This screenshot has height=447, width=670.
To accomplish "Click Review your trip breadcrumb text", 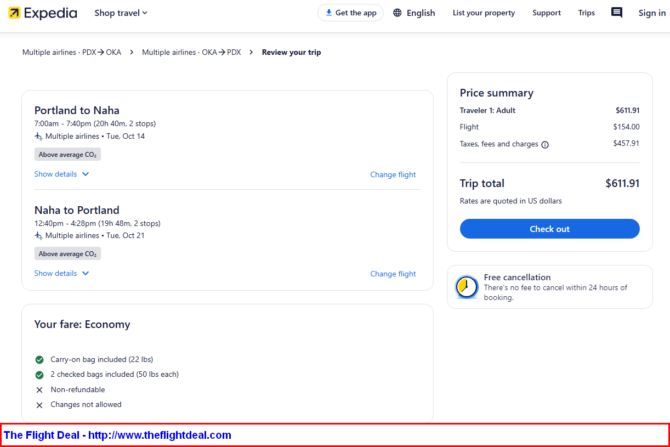I will [x=291, y=52].
